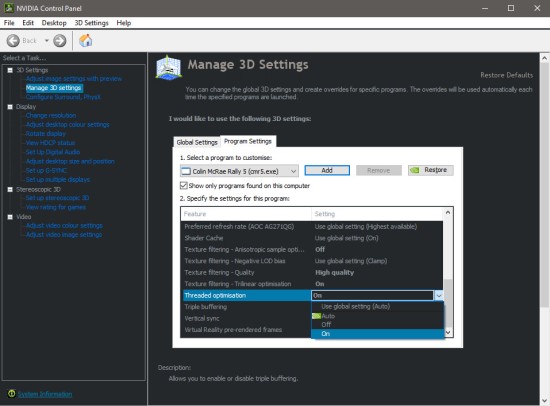Toggle Show only programs found on this computer
Screen dimensions: 550x406
tap(183, 185)
